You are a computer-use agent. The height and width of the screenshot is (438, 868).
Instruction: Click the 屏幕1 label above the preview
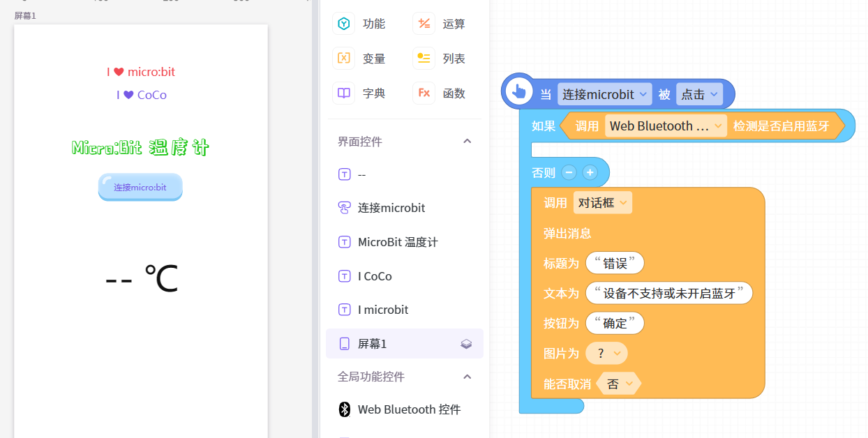click(x=25, y=15)
